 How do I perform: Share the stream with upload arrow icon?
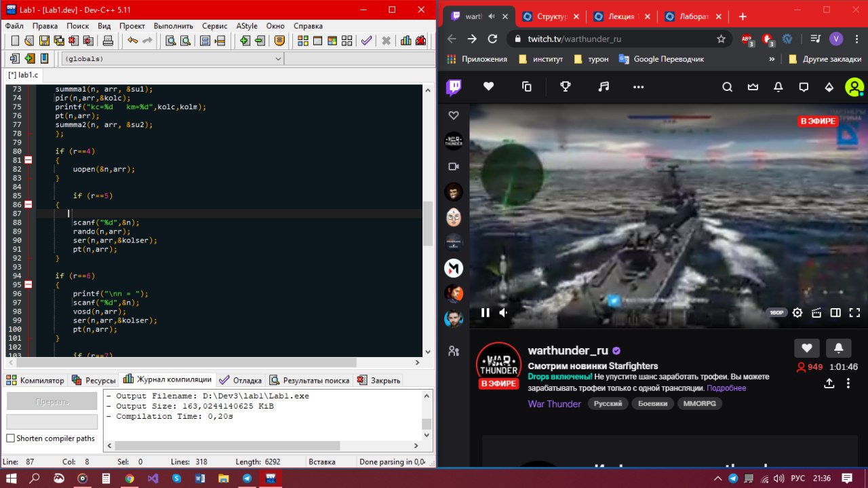[829, 383]
